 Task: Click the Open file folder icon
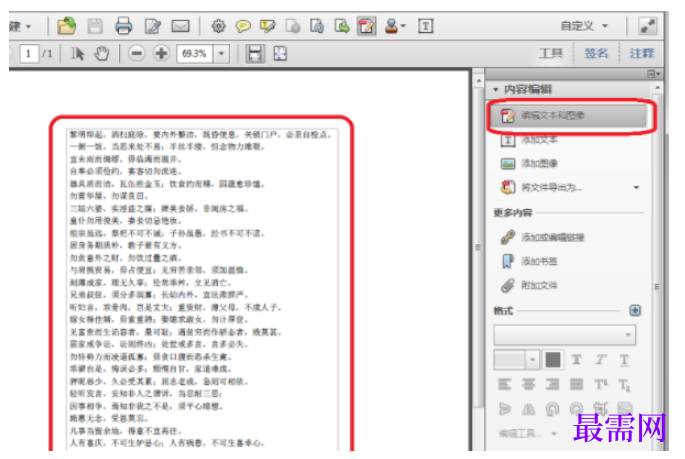pos(66,26)
